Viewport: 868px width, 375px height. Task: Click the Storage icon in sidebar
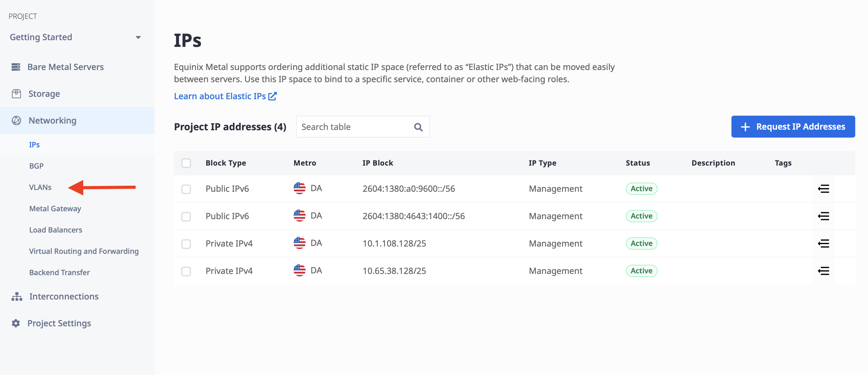tap(16, 93)
